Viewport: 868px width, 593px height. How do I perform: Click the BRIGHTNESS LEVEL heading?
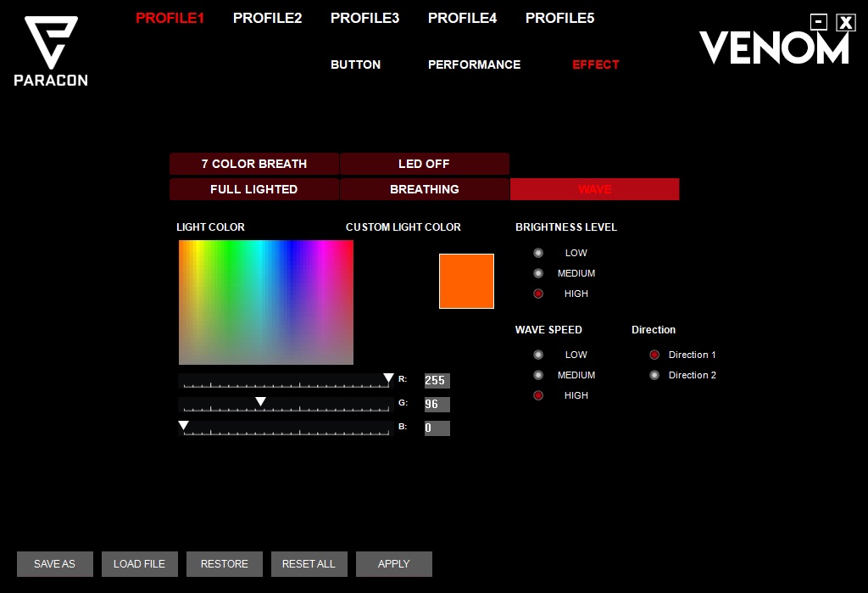[565, 227]
